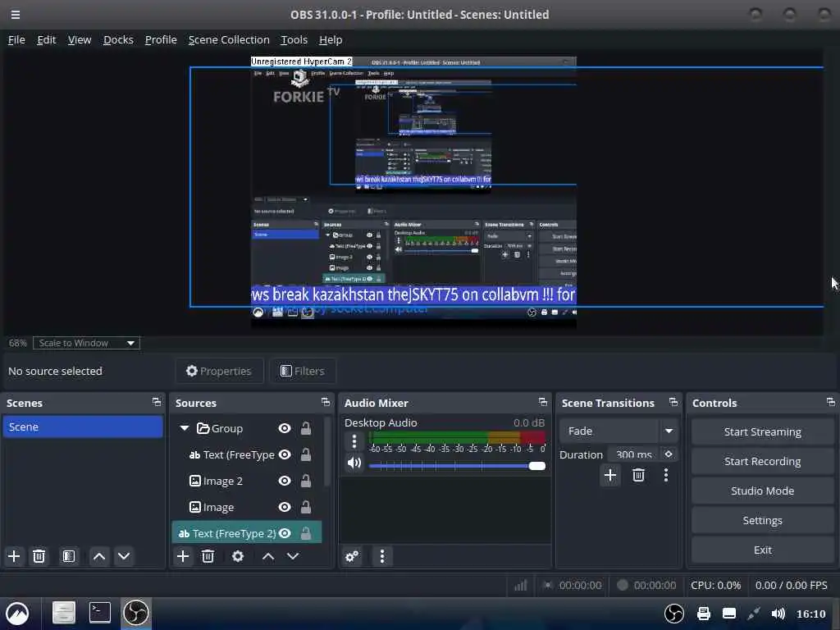This screenshot has width=840, height=630.
Task: Click the Duration 300 ms field
Action: click(x=634, y=454)
